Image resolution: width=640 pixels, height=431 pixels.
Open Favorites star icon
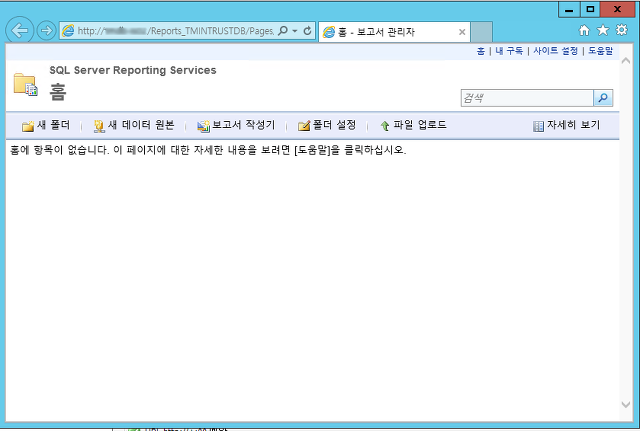click(x=603, y=30)
